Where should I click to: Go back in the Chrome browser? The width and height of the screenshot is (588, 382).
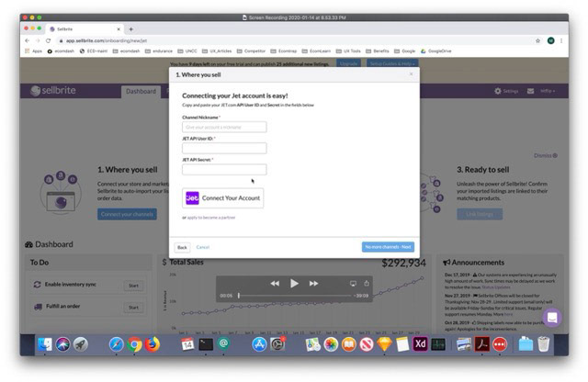point(27,40)
